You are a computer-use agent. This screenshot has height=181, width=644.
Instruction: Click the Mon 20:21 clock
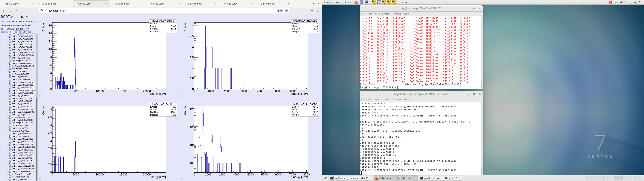620,2
